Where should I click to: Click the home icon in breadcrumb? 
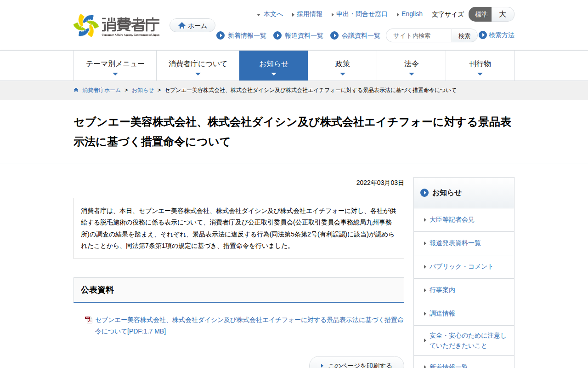76,90
